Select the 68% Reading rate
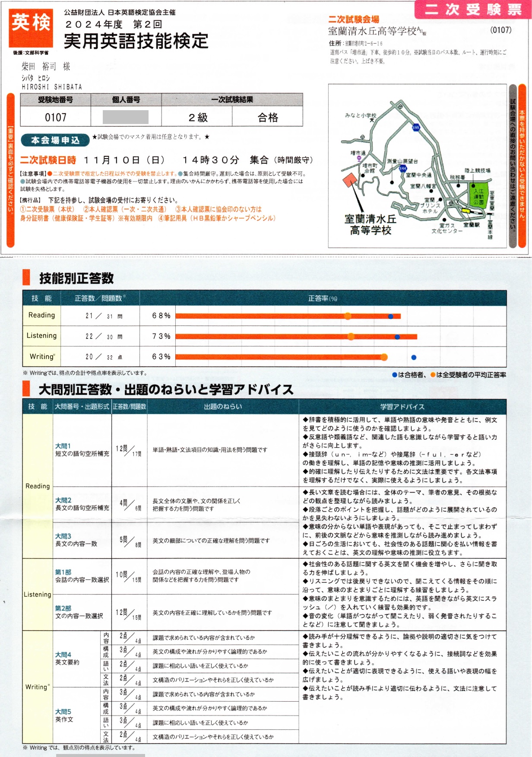 pos(161,316)
